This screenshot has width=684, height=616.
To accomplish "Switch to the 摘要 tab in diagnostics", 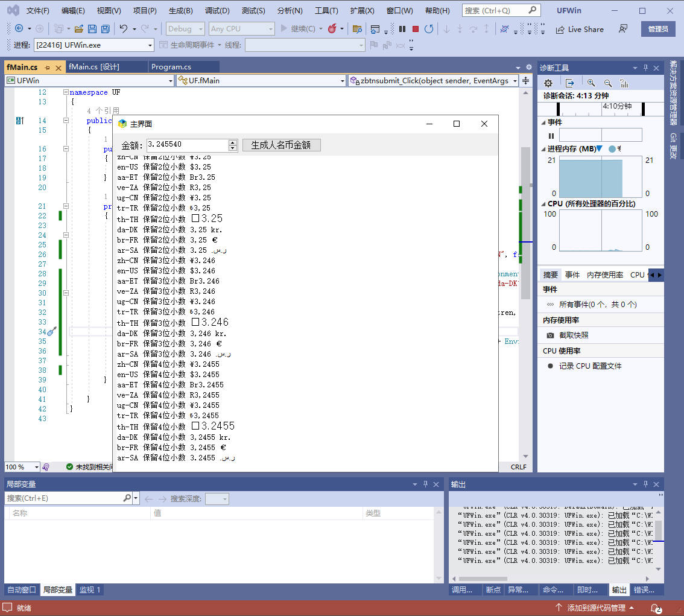I will [551, 275].
